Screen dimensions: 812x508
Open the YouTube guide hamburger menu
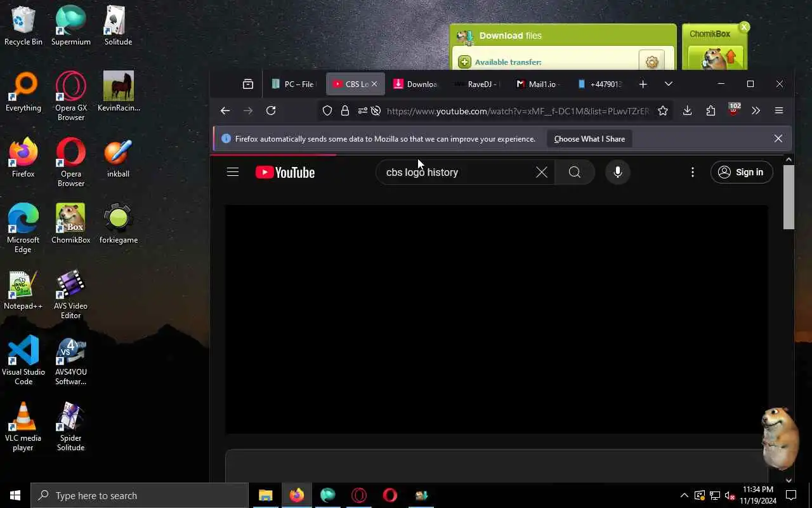coord(233,172)
